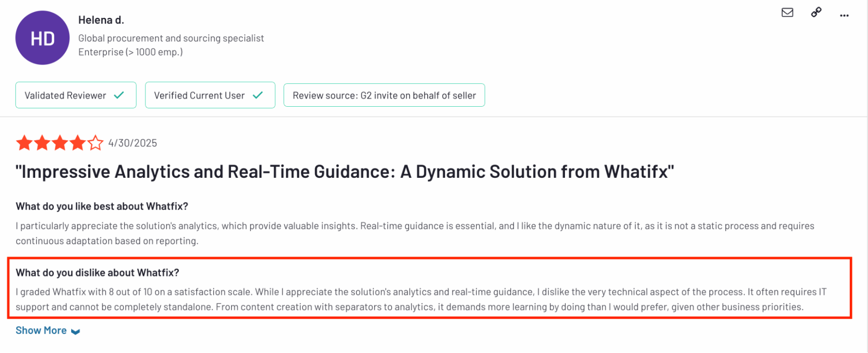
Task: Click "What do you like best about Whatfix?" heading
Action: point(102,206)
